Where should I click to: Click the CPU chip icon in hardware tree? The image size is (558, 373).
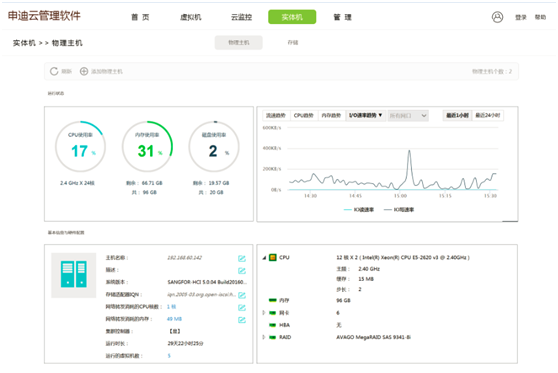coord(273,257)
